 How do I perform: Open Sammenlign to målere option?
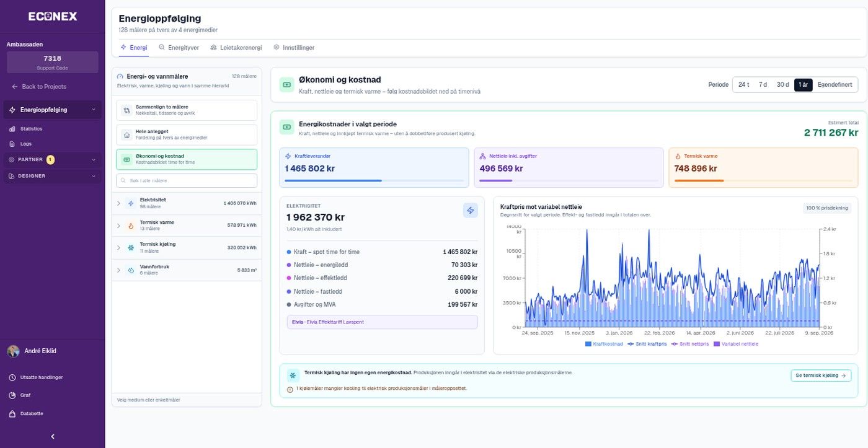(187, 110)
